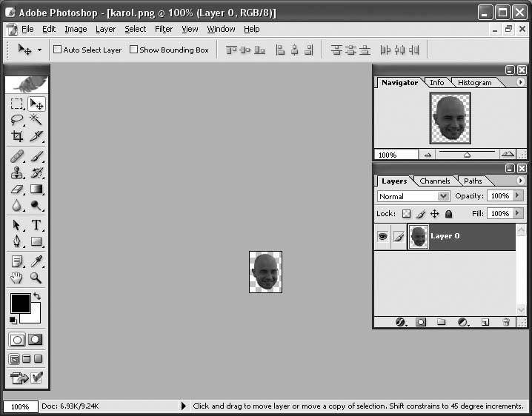The height and width of the screenshot is (416, 532).
Task: Delete layer trash icon
Action: click(506, 322)
